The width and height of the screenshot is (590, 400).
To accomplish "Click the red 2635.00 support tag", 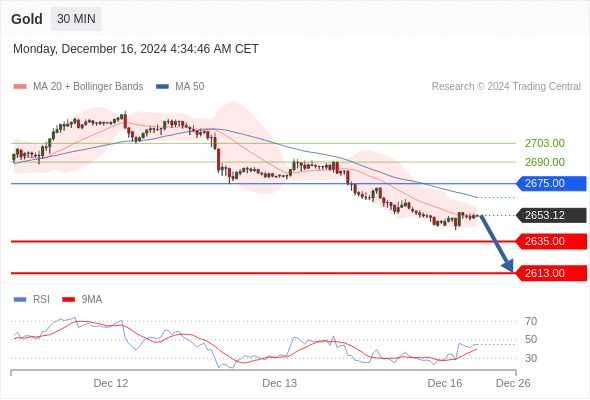I will click(551, 241).
